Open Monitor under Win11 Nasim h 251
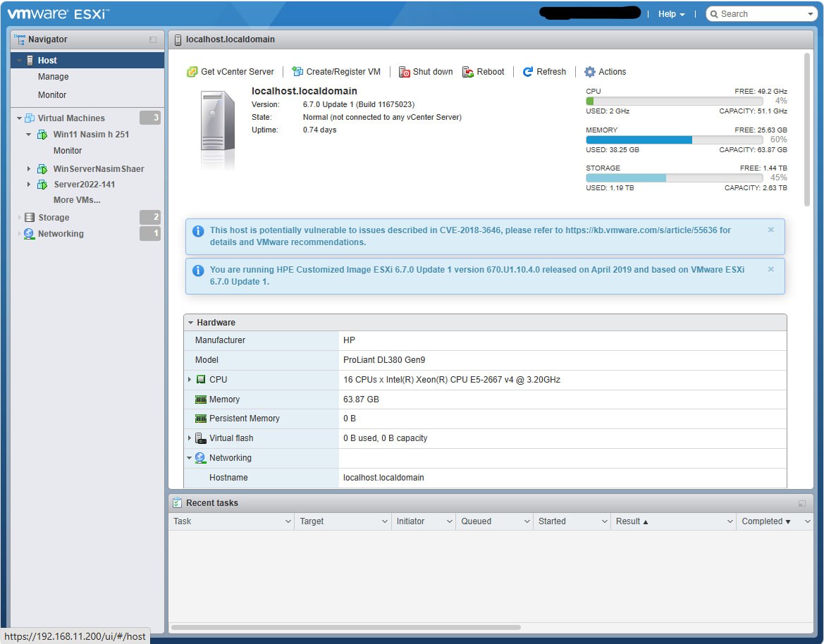 (68, 151)
